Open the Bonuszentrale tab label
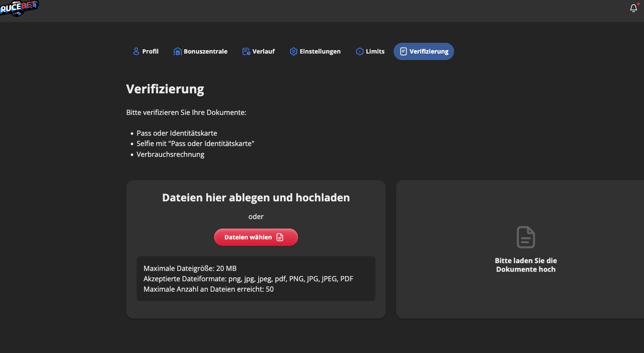644x353 pixels. tap(205, 51)
